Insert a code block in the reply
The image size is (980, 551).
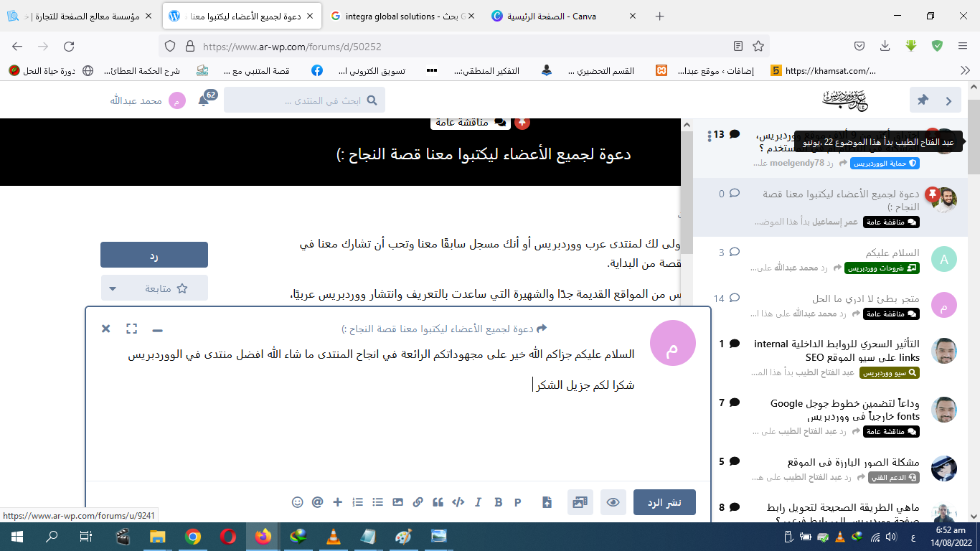point(458,502)
